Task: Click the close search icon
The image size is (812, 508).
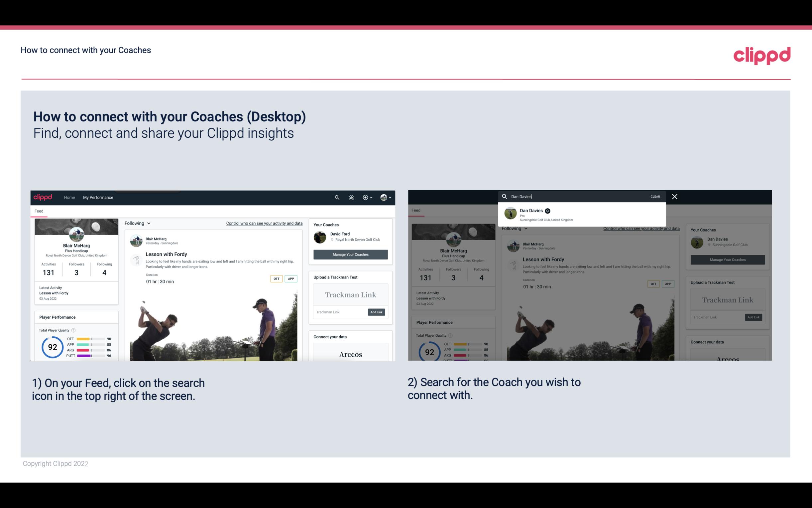Action: click(674, 196)
